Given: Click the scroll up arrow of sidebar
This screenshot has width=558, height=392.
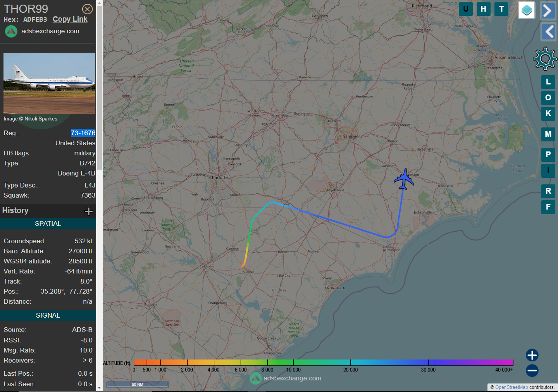Looking at the screenshot, I should point(100,3).
